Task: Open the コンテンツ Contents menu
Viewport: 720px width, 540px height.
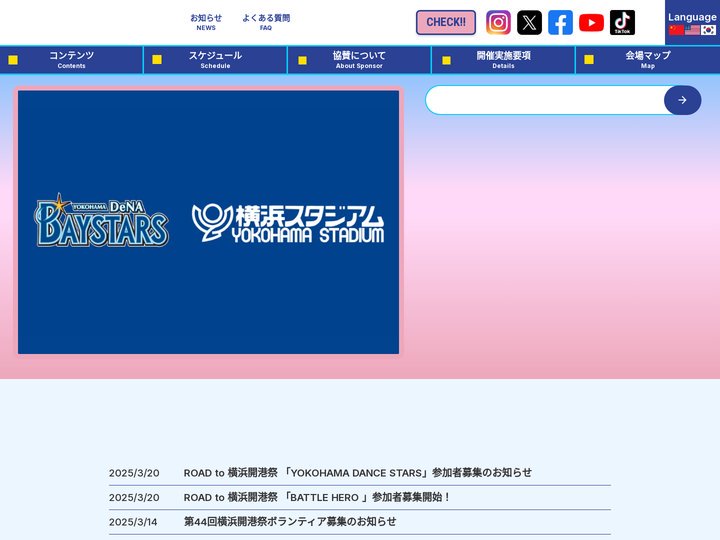Action: coord(72,60)
